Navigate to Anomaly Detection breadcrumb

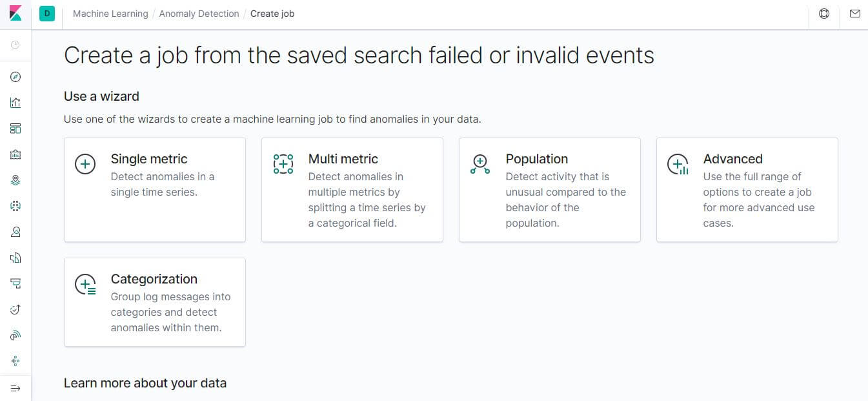tap(199, 13)
